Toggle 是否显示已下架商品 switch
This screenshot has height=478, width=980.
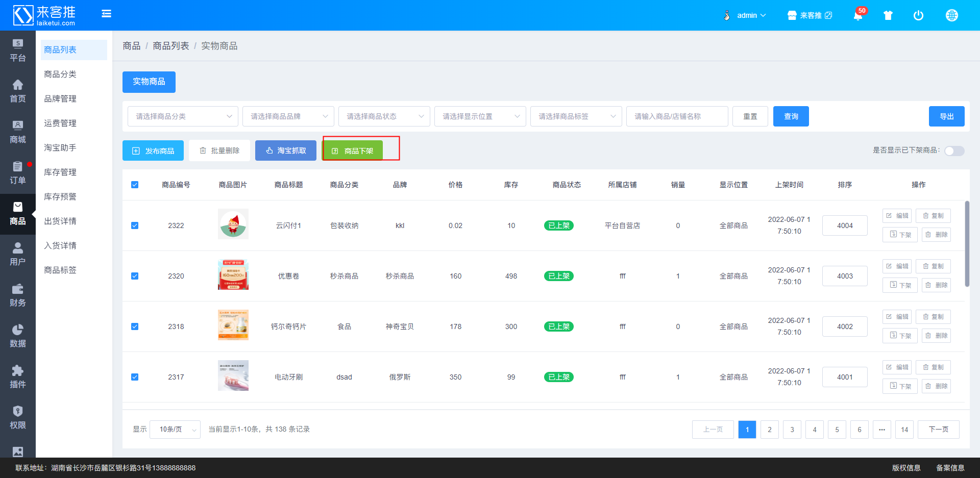coord(954,150)
